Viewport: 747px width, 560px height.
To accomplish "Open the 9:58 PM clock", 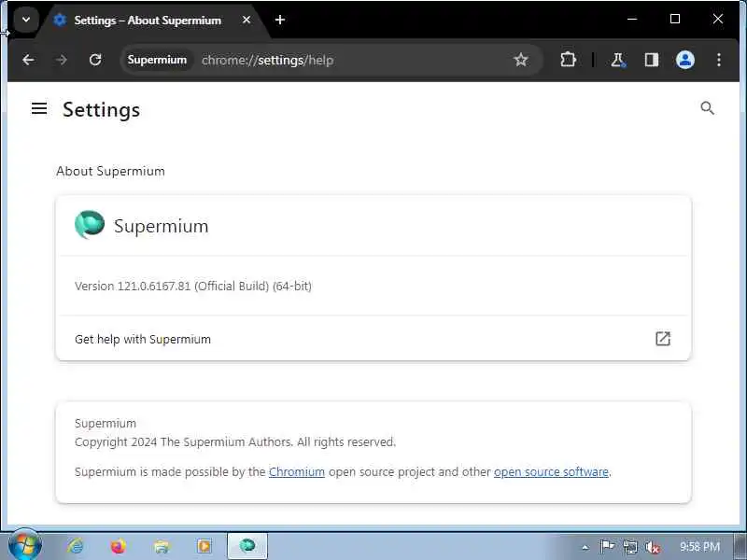I will click(x=699, y=546).
